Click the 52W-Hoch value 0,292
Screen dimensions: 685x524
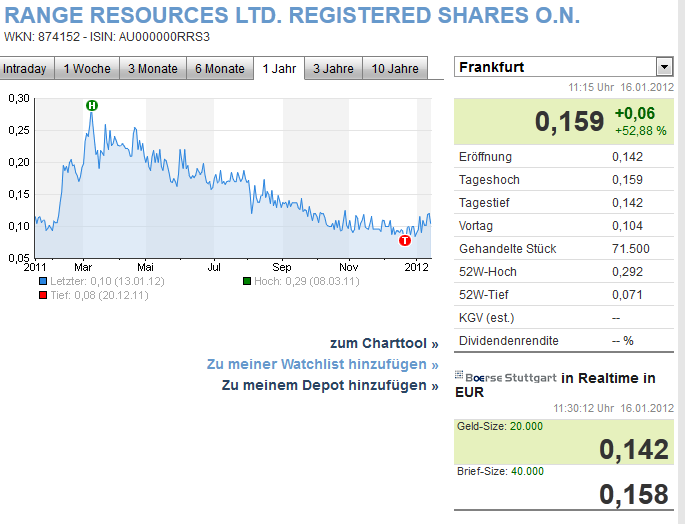627,272
